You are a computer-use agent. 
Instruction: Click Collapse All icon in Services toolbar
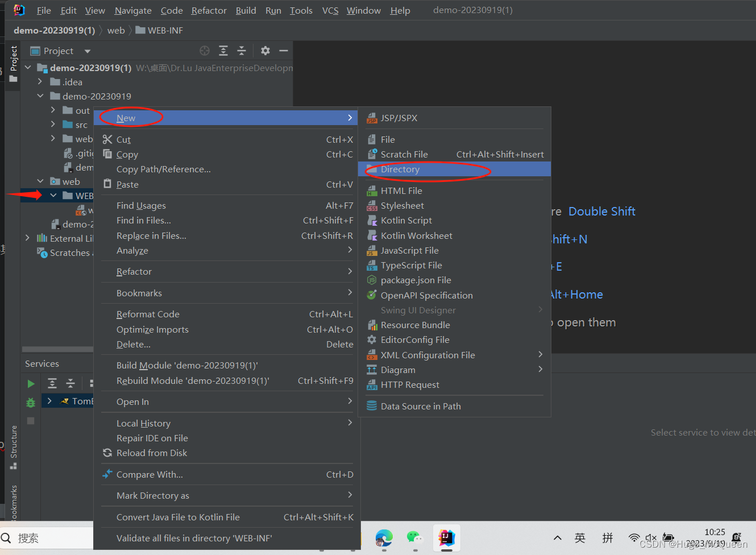coord(70,383)
